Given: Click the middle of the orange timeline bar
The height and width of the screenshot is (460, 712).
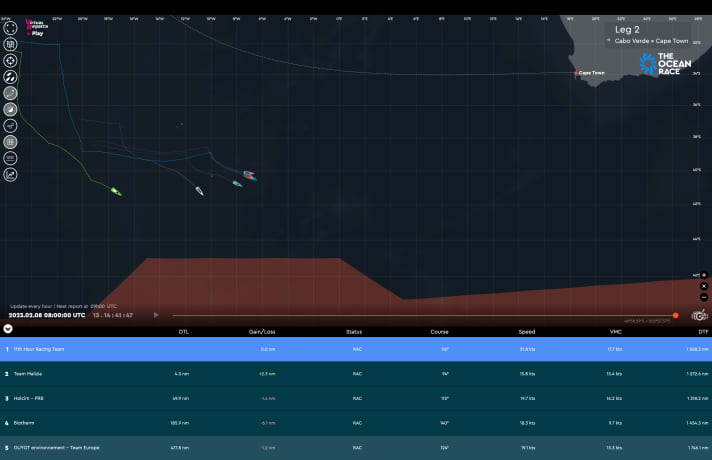Looking at the screenshot, I should coord(424,315).
